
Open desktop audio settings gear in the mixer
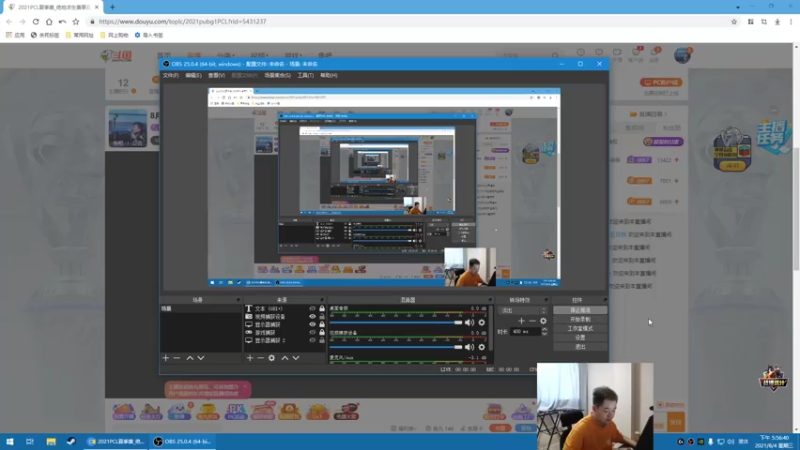(482, 322)
